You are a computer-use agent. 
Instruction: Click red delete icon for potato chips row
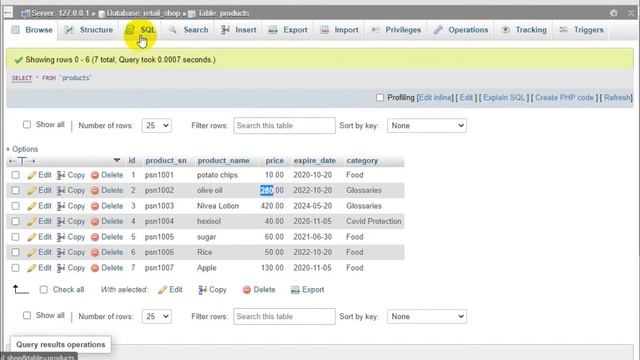(95, 175)
